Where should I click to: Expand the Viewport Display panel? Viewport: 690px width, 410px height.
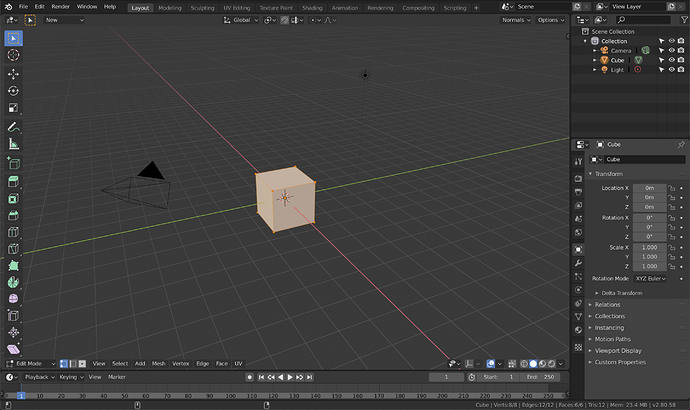(x=618, y=351)
